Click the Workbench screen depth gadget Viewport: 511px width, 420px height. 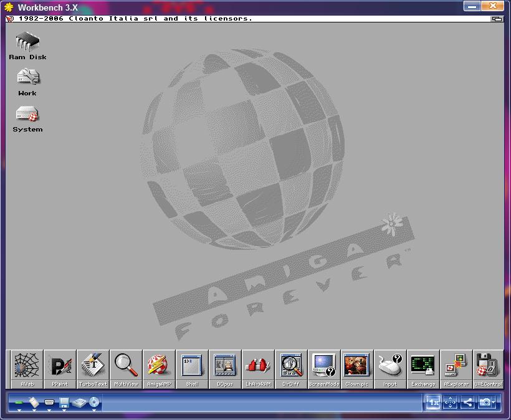tap(497, 19)
